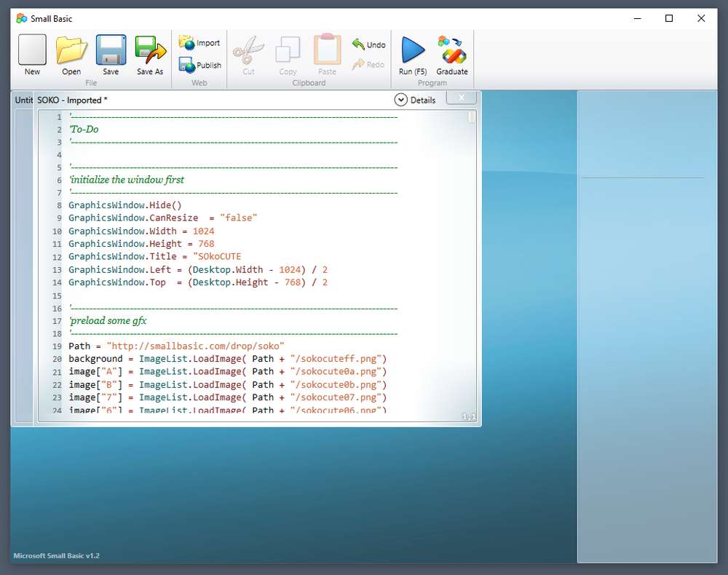Close the Small Basic application
Image resolution: width=728 pixels, height=575 pixels.
[701, 19]
